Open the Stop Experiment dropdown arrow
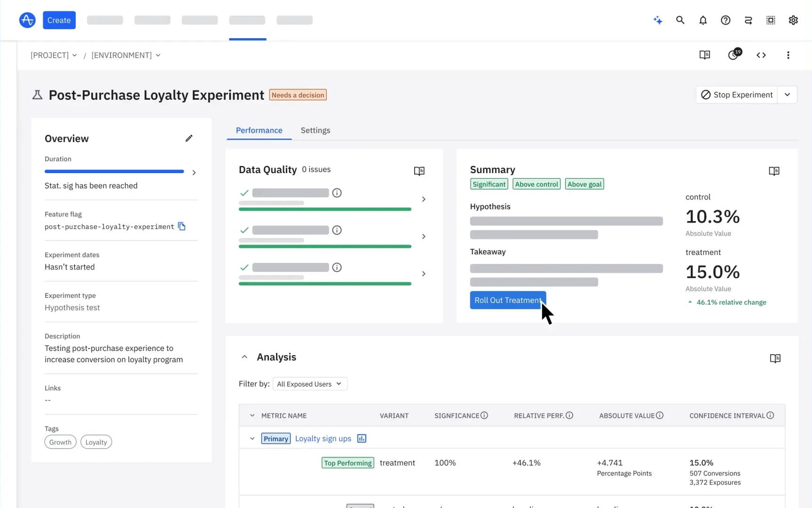 (x=787, y=95)
